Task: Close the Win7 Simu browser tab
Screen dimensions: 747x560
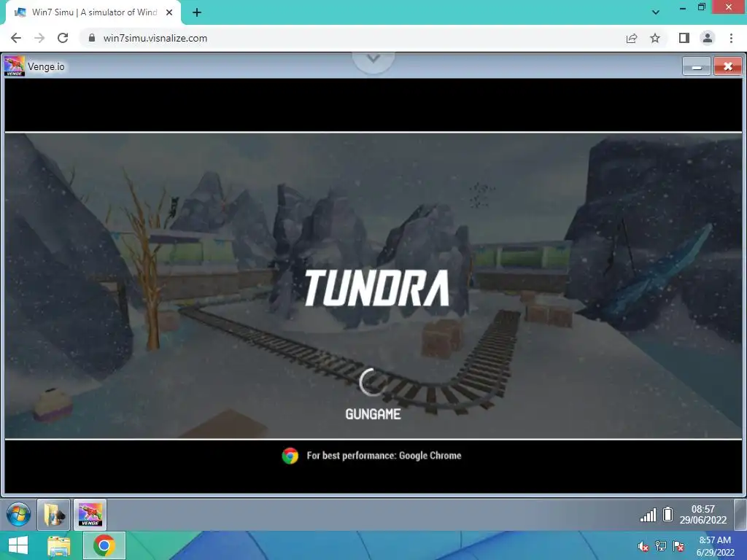Action: click(x=169, y=12)
